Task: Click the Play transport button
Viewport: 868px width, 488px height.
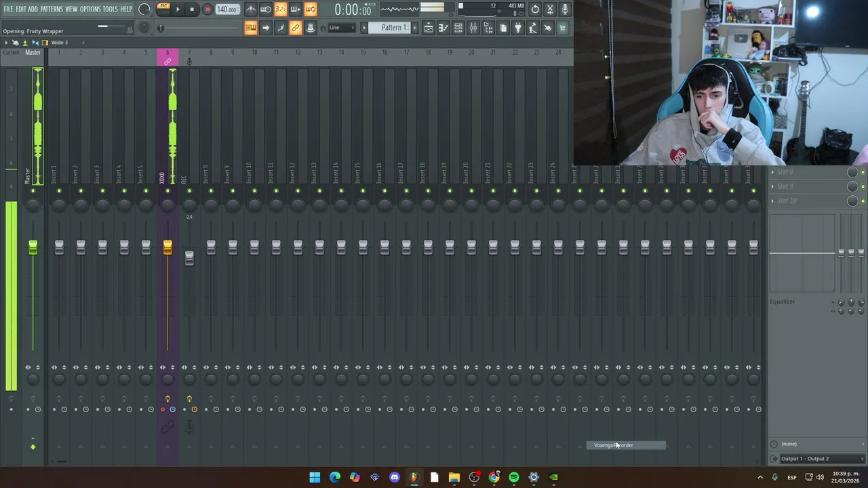Action: (x=178, y=9)
